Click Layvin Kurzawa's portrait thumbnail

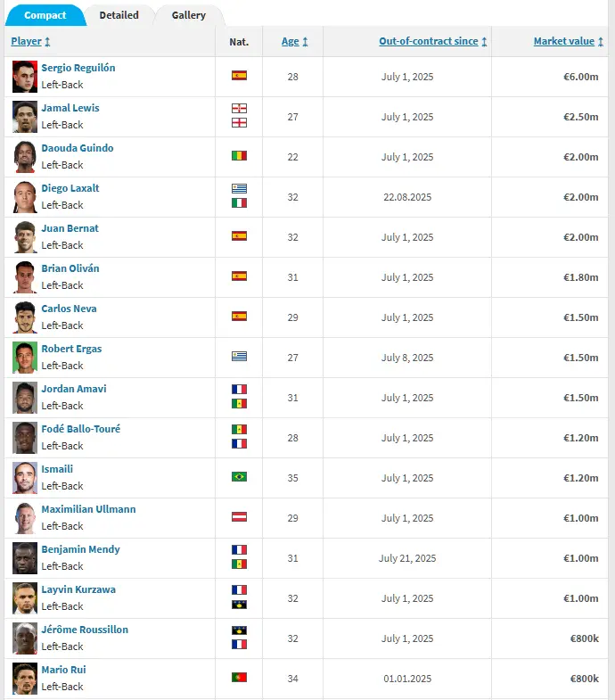[25, 597]
